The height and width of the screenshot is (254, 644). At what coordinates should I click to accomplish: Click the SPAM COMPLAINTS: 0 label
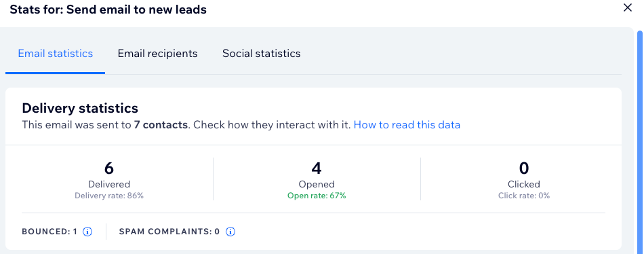click(169, 232)
